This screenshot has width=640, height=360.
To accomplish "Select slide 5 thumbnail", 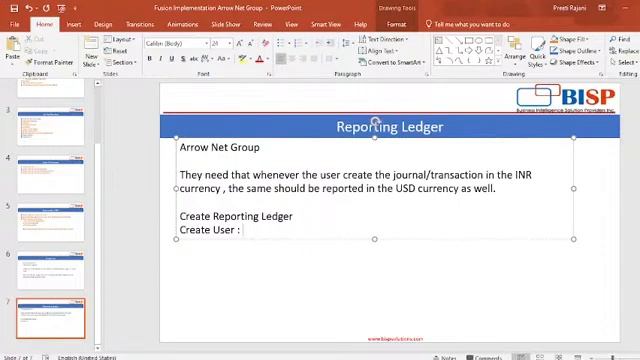I will pos(51,222).
